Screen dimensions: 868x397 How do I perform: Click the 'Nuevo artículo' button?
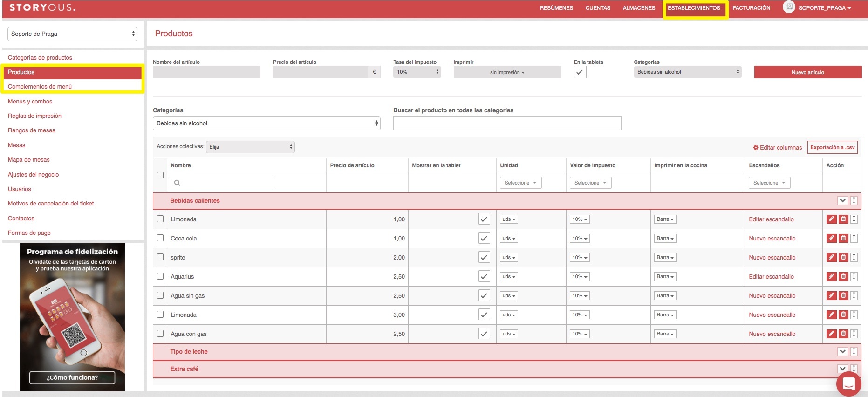pyautogui.click(x=807, y=72)
